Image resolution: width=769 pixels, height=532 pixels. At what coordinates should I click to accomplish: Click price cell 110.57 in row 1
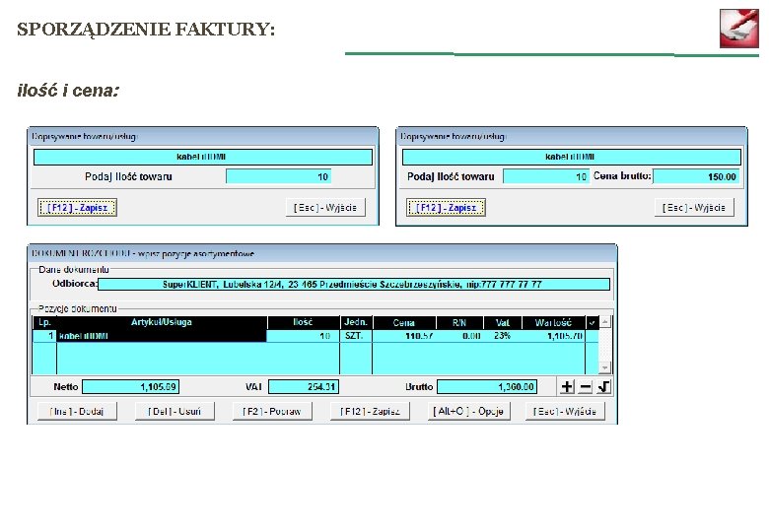pos(404,336)
